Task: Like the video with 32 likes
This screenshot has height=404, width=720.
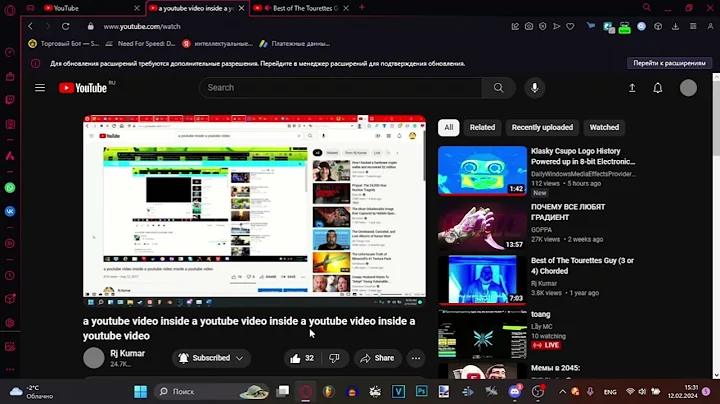Action: (302, 358)
